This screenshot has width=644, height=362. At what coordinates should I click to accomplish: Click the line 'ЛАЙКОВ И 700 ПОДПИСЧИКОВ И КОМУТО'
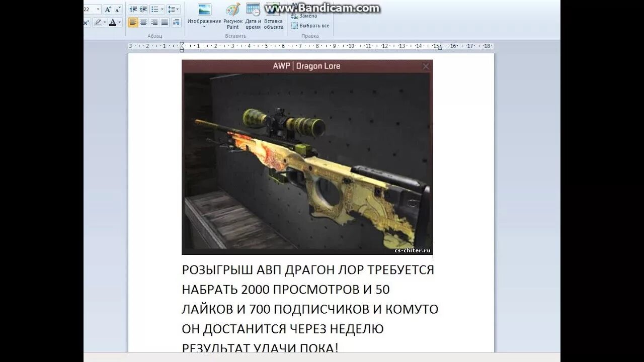(310, 309)
